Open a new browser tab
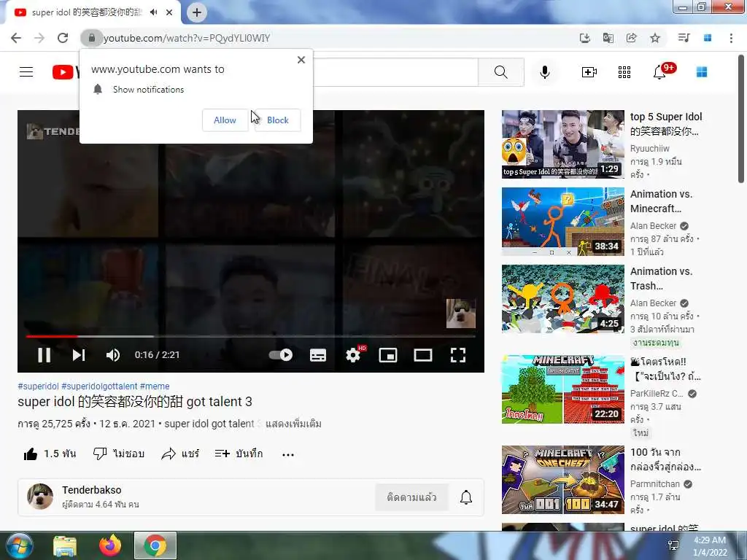747x560 pixels. coord(197,12)
